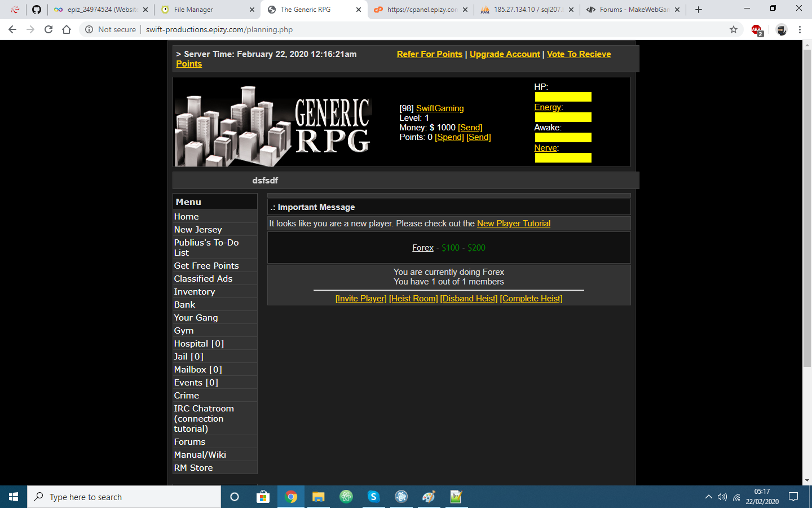Screen dimensions: 812x508
Task: Click the Invite Player link
Action: [x=361, y=299]
